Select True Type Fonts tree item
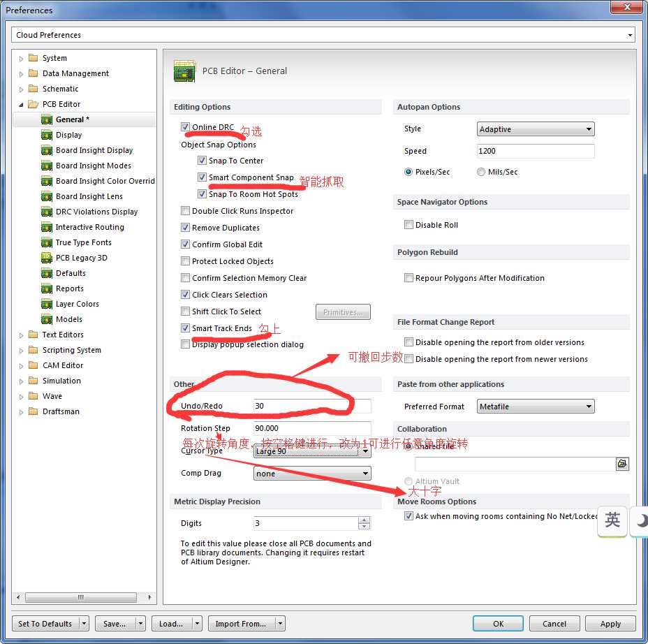This screenshot has width=648, height=644. (x=84, y=242)
